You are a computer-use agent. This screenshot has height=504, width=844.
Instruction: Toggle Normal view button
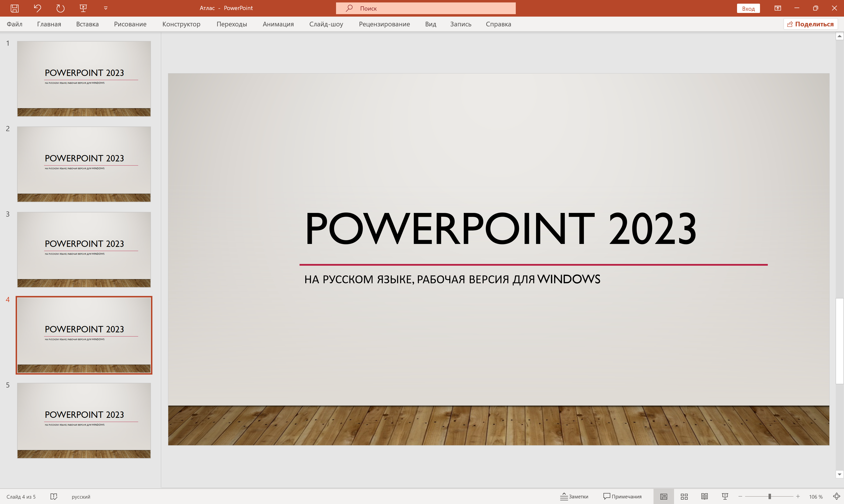pos(663,496)
